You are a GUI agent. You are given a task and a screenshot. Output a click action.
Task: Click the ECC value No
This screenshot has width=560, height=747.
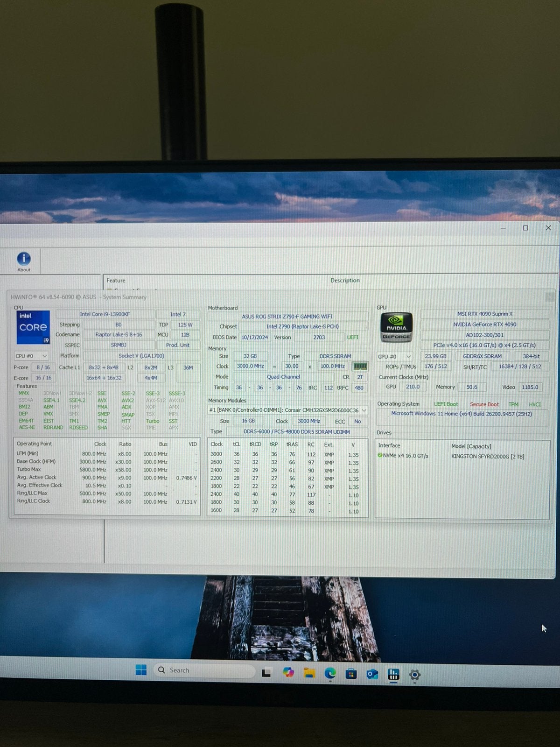[357, 421]
